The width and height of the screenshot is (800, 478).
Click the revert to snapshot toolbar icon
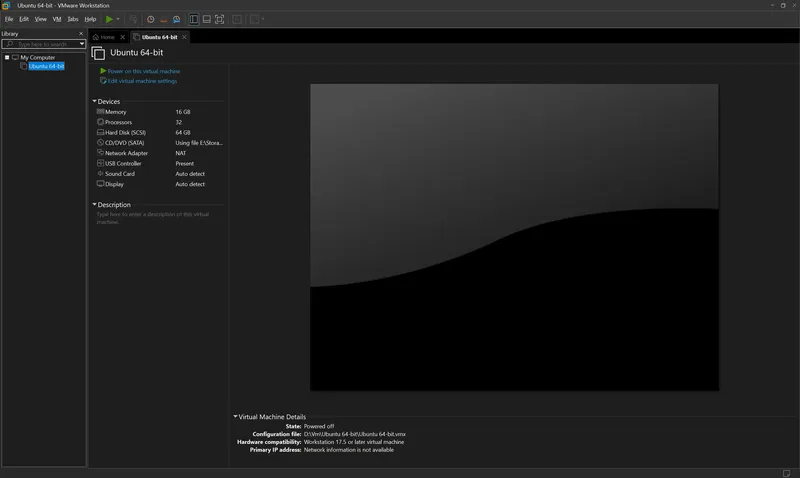point(163,19)
